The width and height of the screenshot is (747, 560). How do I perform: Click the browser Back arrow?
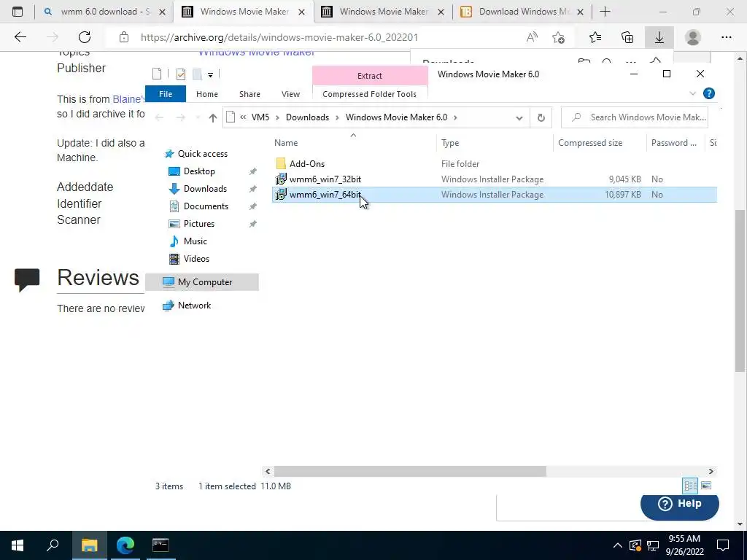[20, 37]
